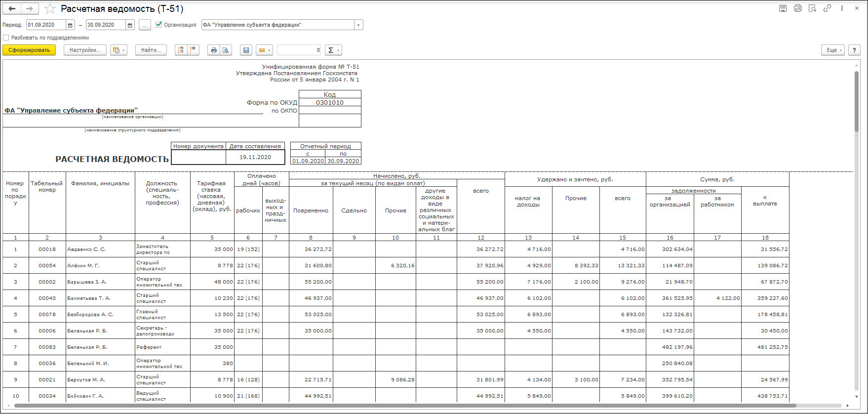This screenshot has width=868, height=414.
Task: Click the sum value field showing 0
Action: [x=299, y=50]
